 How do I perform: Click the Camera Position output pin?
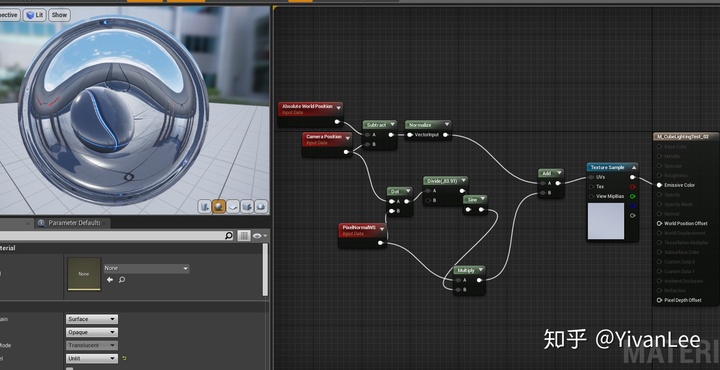347,152
